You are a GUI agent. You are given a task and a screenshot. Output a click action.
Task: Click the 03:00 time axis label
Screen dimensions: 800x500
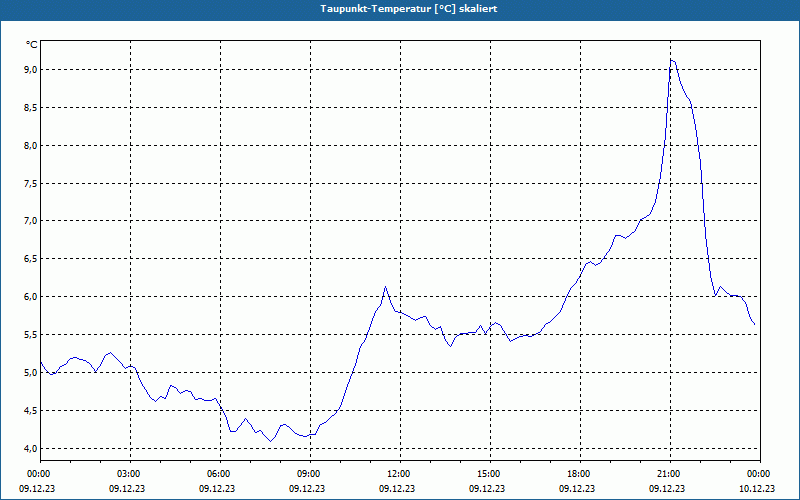130,474
